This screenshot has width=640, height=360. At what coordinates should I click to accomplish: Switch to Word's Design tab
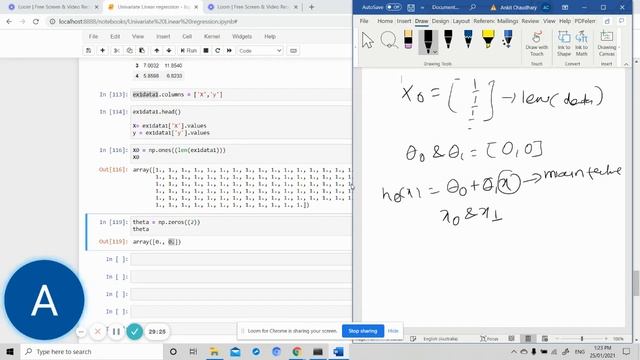[x=440, y=21]
